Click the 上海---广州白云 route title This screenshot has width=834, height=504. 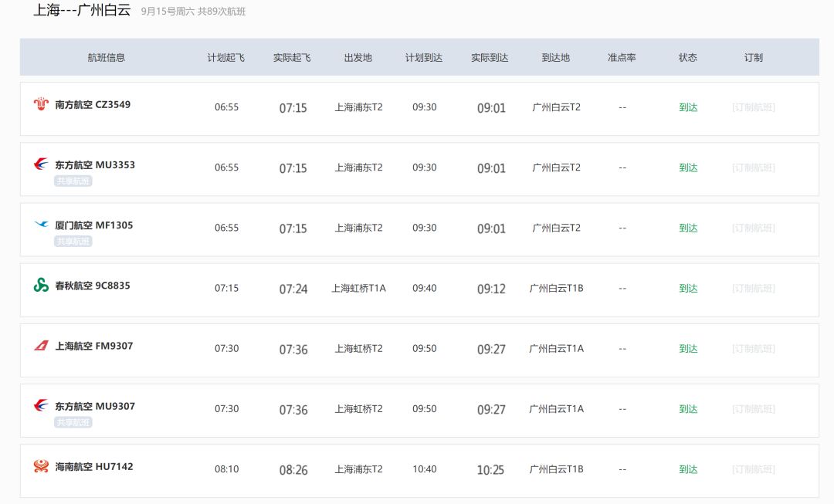[82, 11]
